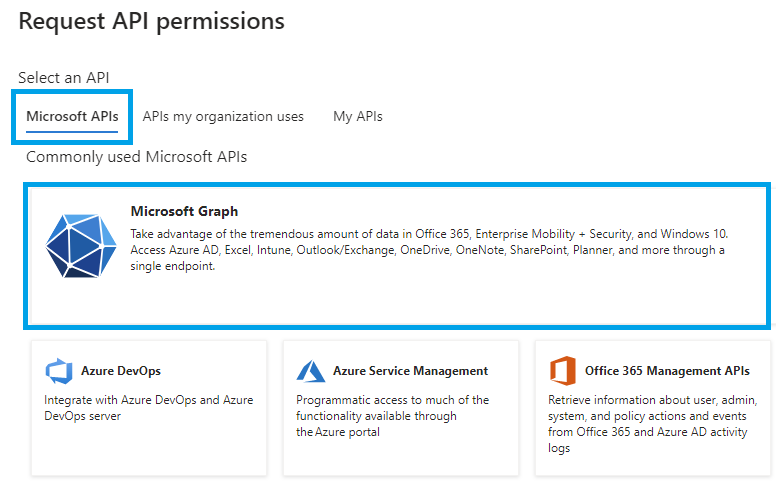Click blank area of Azure DevOps card
776x489 pixels.
tap(148, 450)
